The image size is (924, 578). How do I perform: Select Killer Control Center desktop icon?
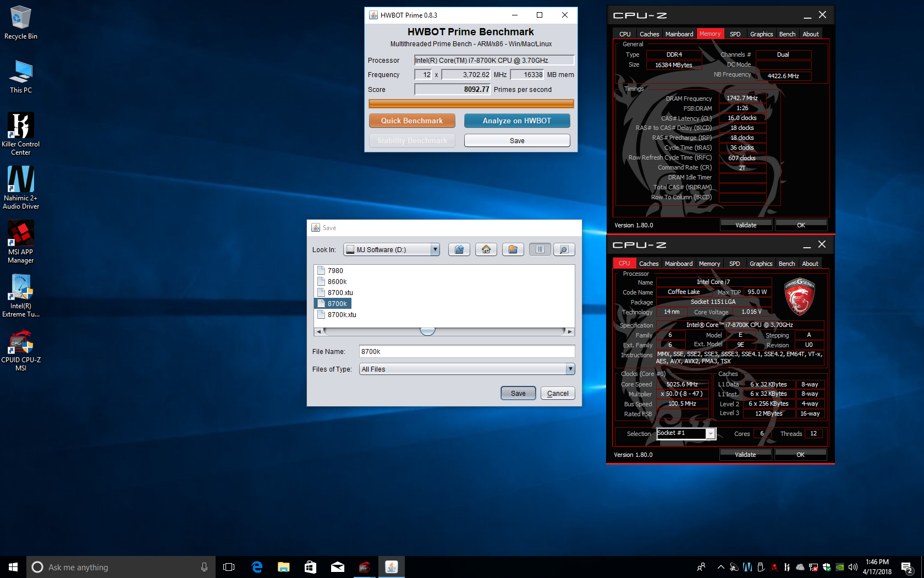click(x=21, y=134)
